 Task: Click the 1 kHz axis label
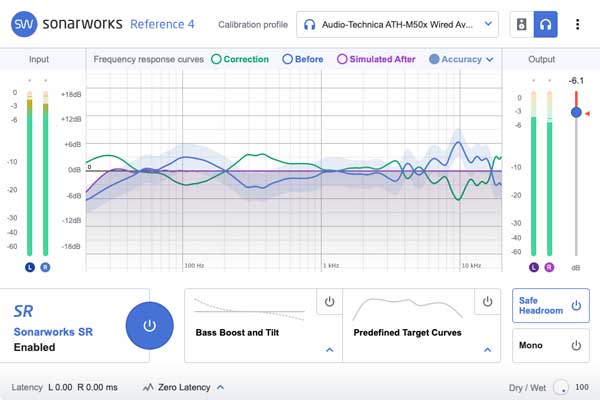331,265
